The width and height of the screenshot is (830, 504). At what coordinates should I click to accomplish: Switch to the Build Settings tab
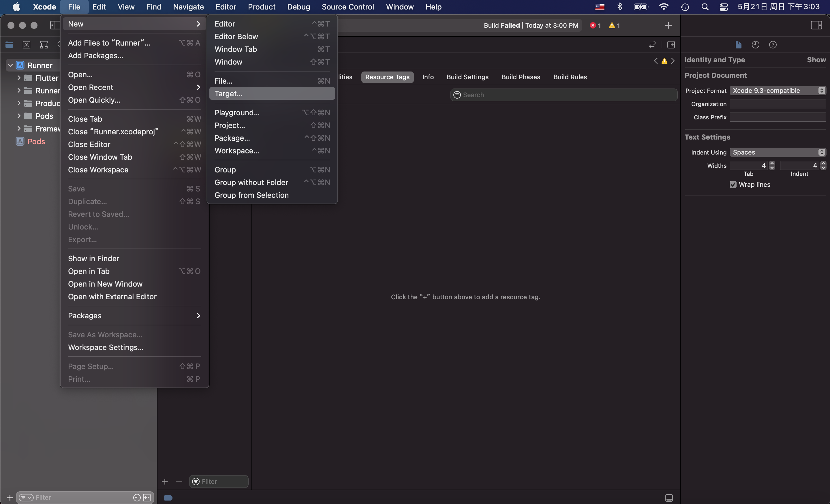pyautogui.click(x=467, y=77)
